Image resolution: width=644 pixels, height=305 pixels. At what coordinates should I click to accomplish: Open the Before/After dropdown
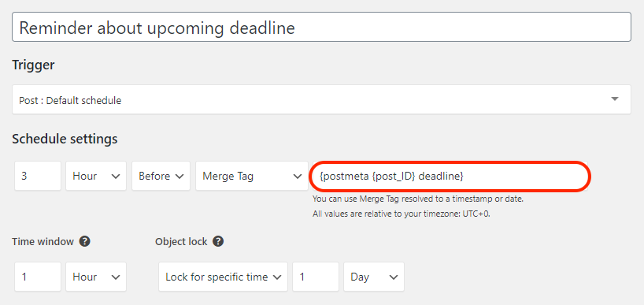click(x=161, y=176)
